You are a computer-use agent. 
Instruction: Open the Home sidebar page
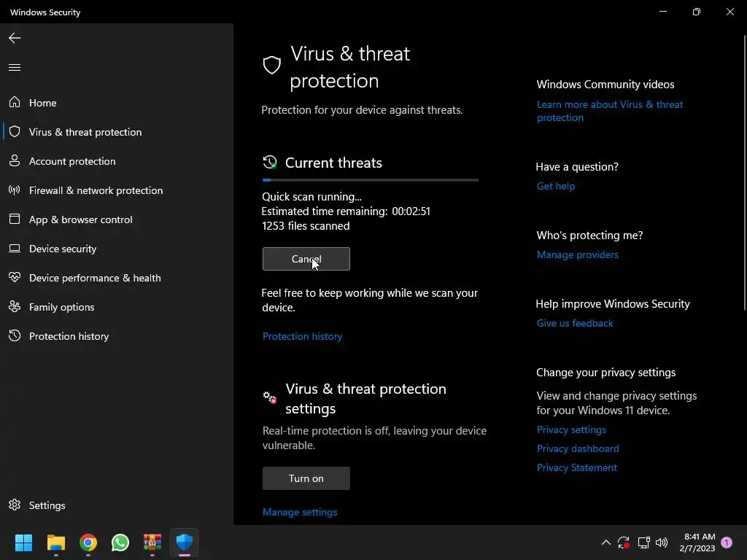[x=117, y=102]
